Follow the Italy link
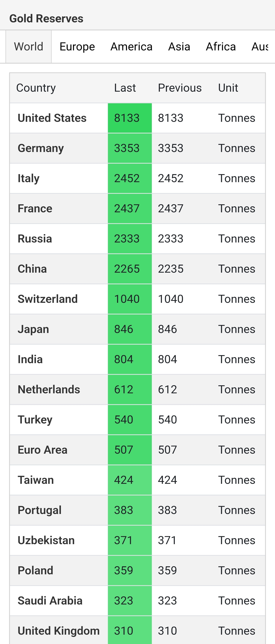275x644 pixels. click(28, 179)
